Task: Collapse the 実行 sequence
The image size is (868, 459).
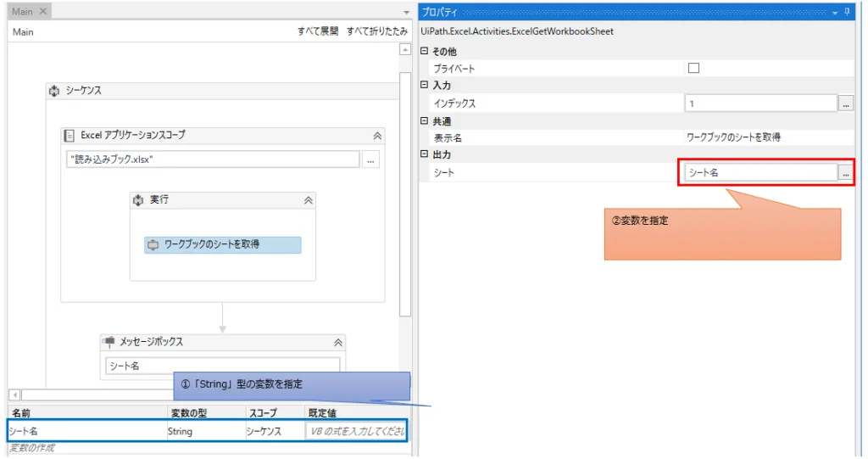Action: pyautogui.click(x=309, y=201)
